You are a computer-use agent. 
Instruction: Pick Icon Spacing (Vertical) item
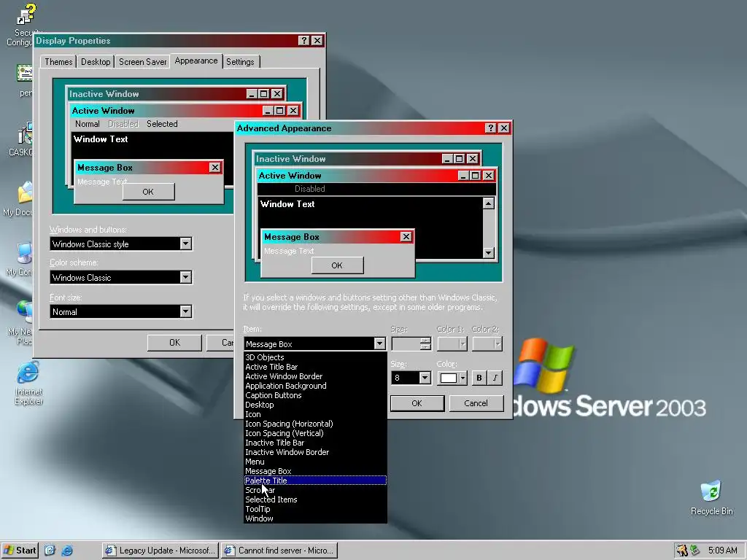315,433
